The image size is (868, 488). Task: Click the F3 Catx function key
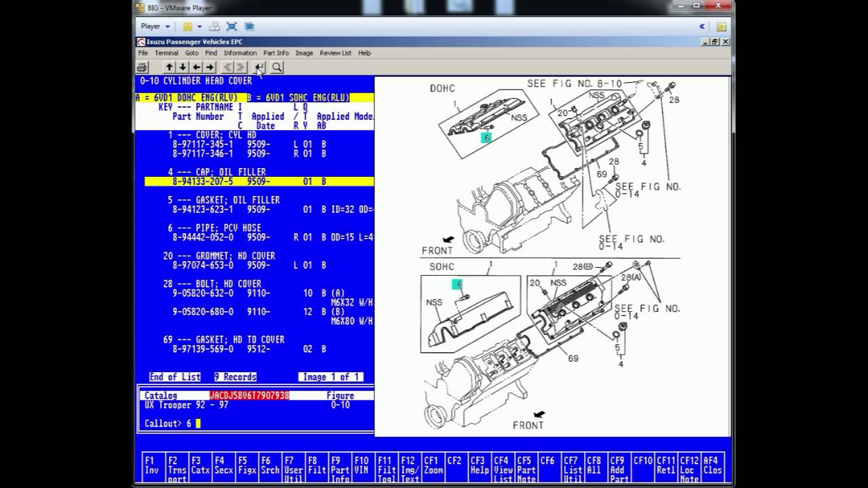[200, 469]
